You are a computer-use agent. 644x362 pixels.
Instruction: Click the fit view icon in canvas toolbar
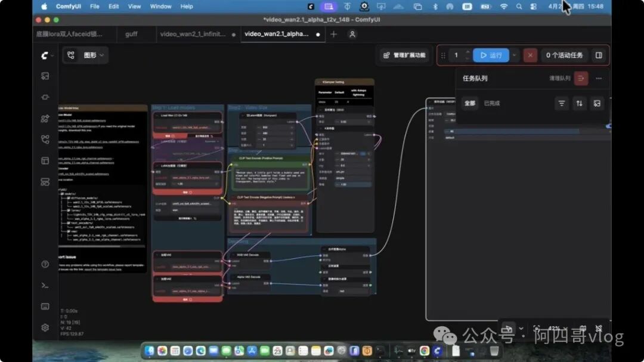point(537,329)
